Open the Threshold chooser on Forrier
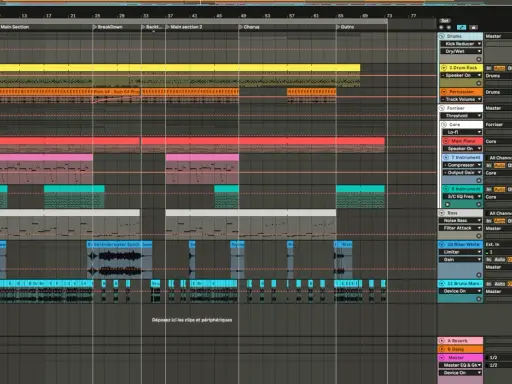 (x=461, y=116)
